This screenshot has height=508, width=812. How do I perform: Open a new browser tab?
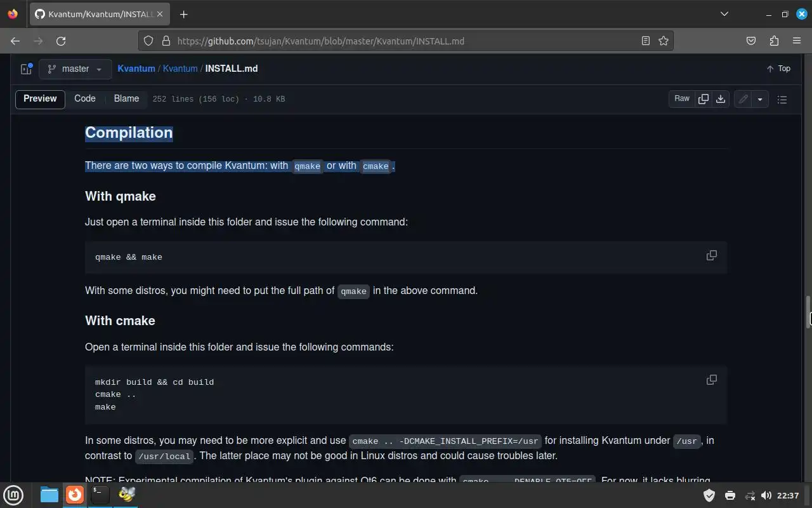[183, 14]
